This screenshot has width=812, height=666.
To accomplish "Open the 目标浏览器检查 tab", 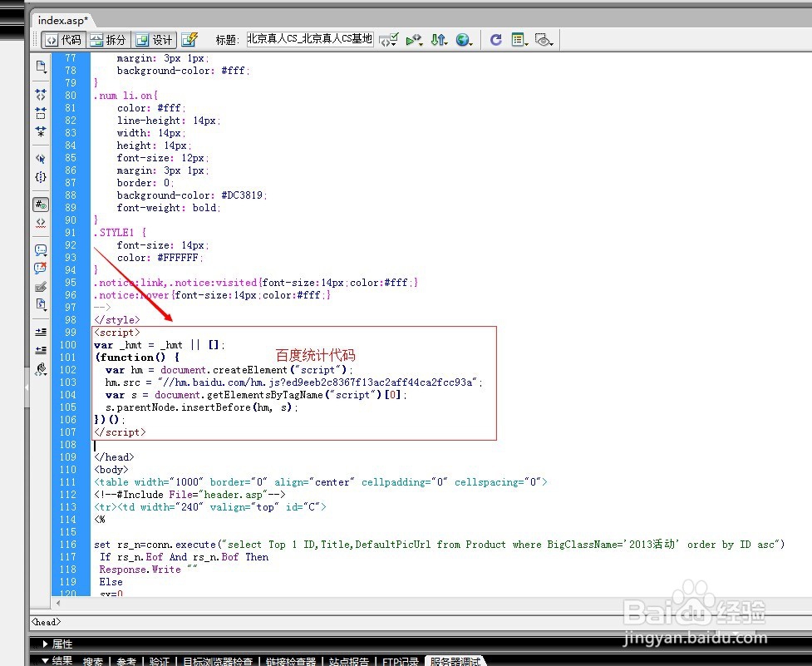I will pos(218,661).
